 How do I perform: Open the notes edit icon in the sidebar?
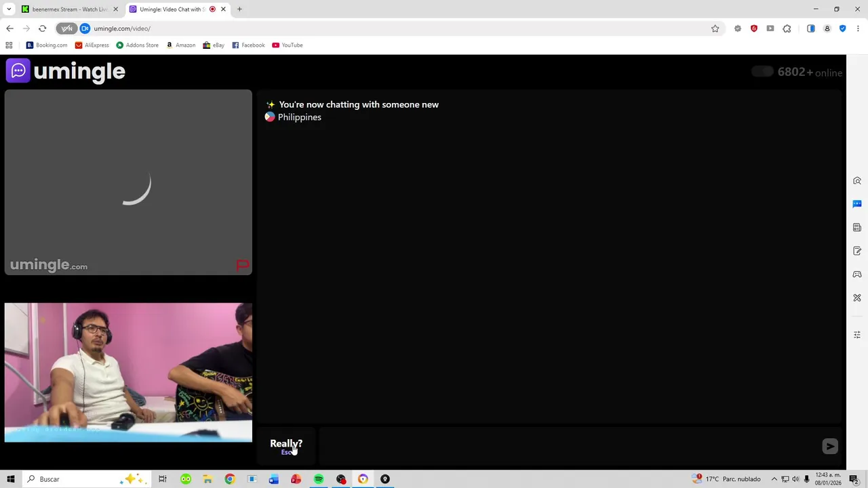[x=857, y=251]
